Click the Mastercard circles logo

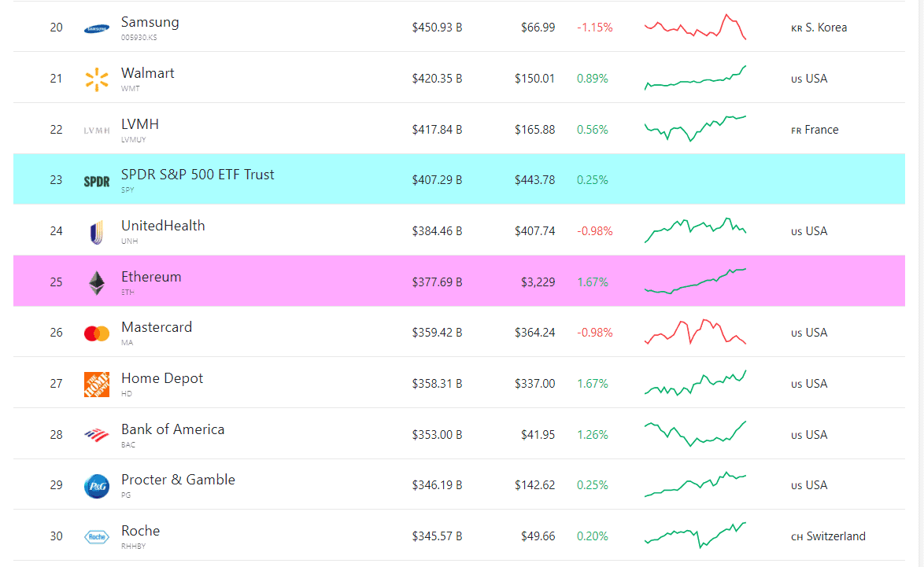click(x=97, y=334)
